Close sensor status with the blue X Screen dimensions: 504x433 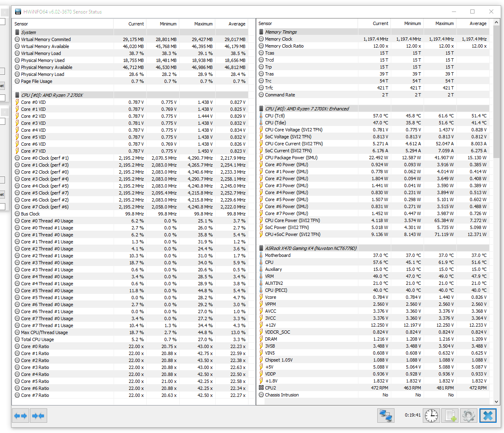click(488, 416)
